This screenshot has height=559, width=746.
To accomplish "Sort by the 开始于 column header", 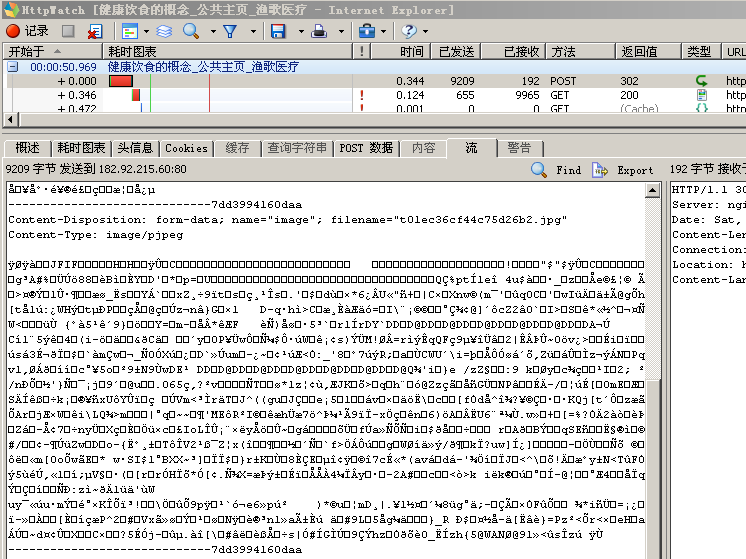I will tap(52, 51).
